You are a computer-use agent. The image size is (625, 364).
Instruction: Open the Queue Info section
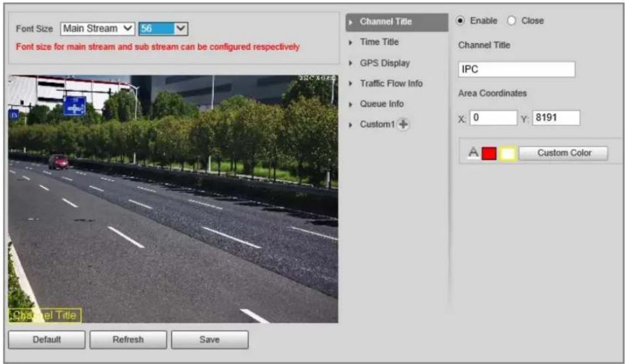382,104
